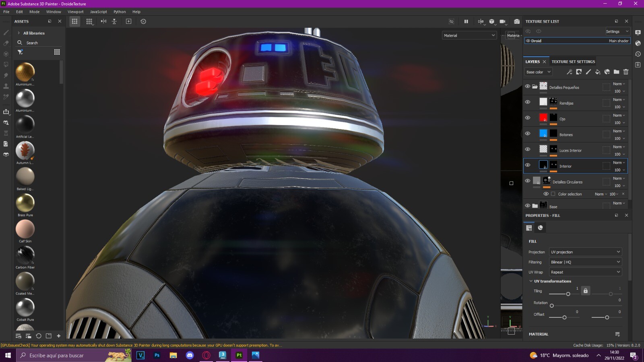The height and width of the screenshot is (362, 644).
Task: Select the Smudge tool in the left toolbar
Action: (6, 75)
